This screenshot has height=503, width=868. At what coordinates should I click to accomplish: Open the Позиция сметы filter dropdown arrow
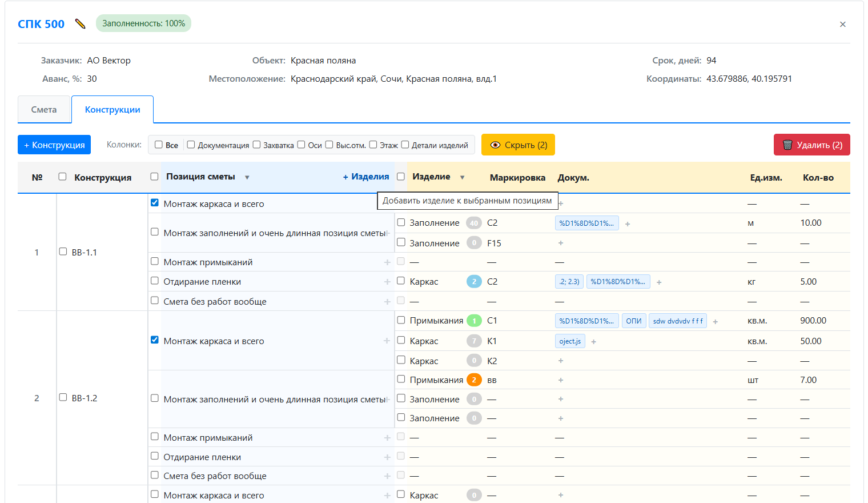click(x=247, y=178)
